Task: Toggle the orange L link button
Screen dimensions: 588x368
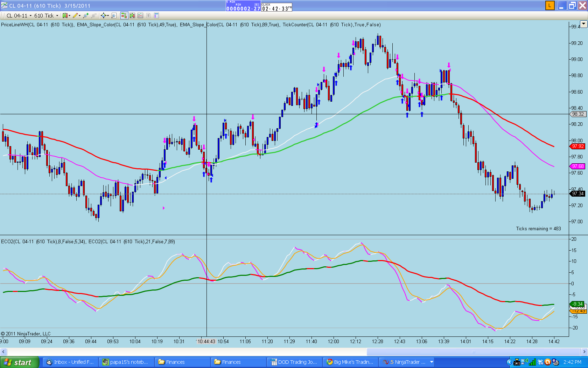Action: [550, 5]
